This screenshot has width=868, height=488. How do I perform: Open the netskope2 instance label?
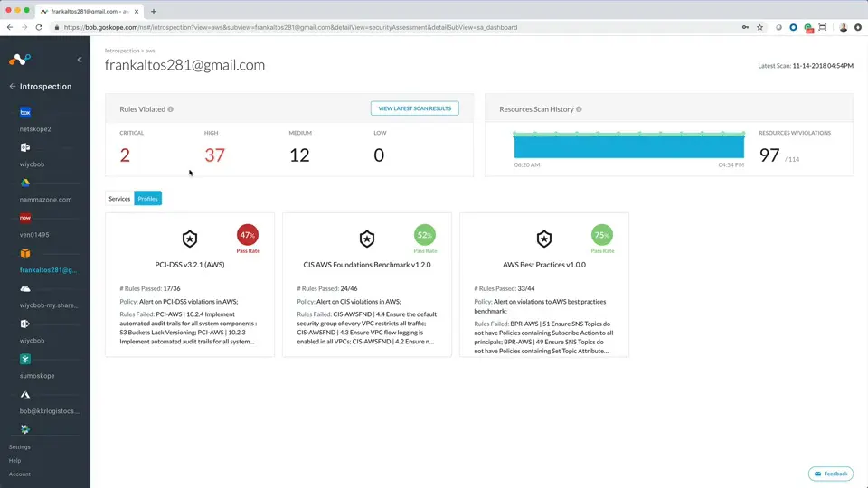(x=35, y=129)
